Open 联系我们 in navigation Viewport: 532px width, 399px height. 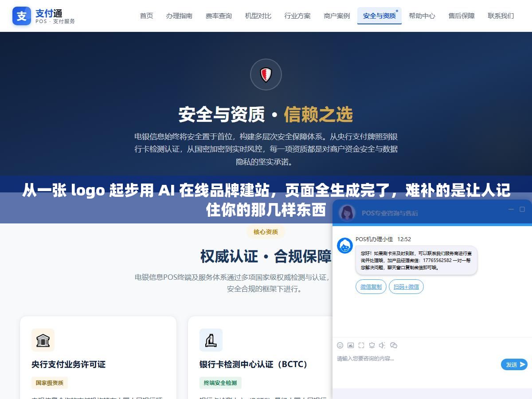[x=501, y=16]
